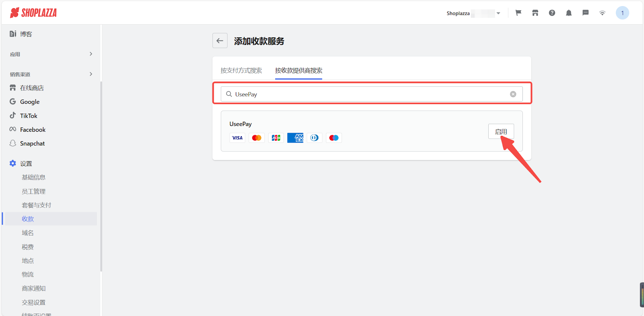Click the sidebar scrollbar
The width and height of the screenshot is (644, 316).
(x=101, y=177)
